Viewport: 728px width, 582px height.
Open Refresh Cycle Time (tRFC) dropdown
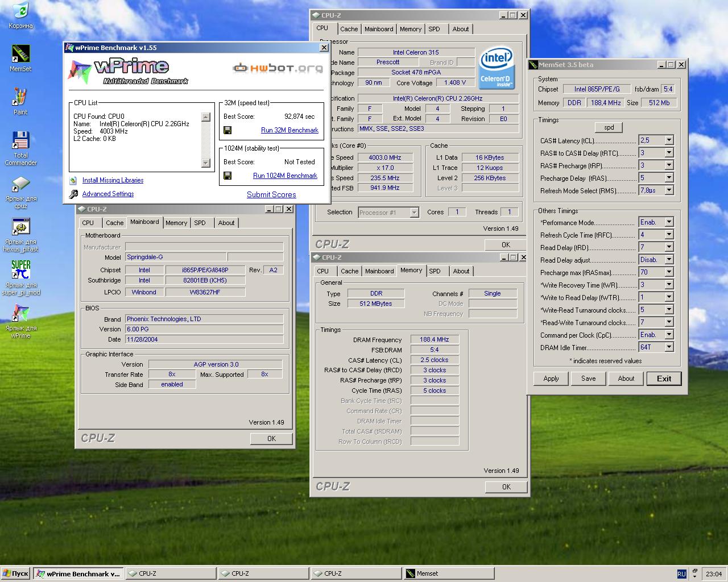pos(669,234)
